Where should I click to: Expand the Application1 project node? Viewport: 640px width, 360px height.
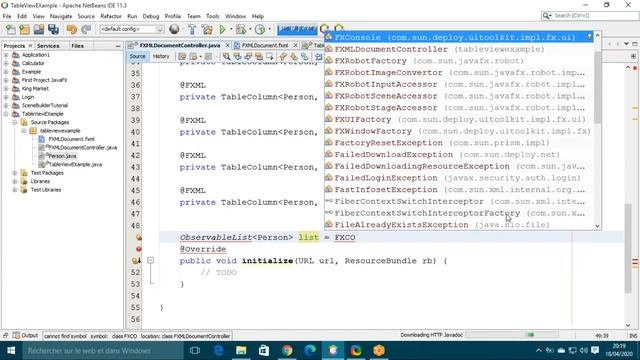pyautogui.click(x=6, y=55)
